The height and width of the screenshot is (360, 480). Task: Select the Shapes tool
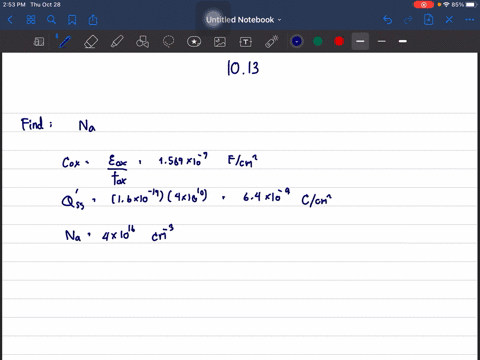coord(143,42)
